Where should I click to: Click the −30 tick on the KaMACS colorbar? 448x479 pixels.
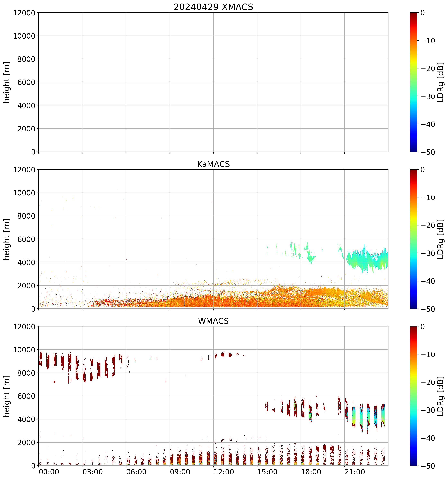(x=428, y=253)
